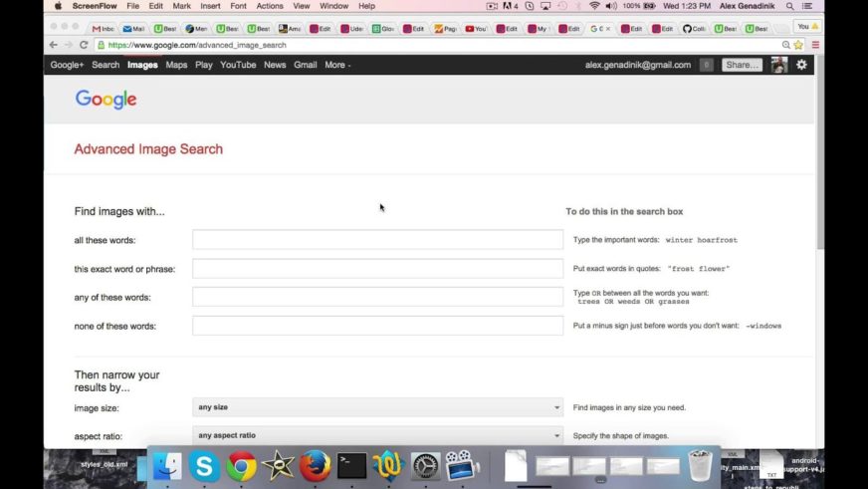
Task: Open the Mark menu
Action: point(181,6)
